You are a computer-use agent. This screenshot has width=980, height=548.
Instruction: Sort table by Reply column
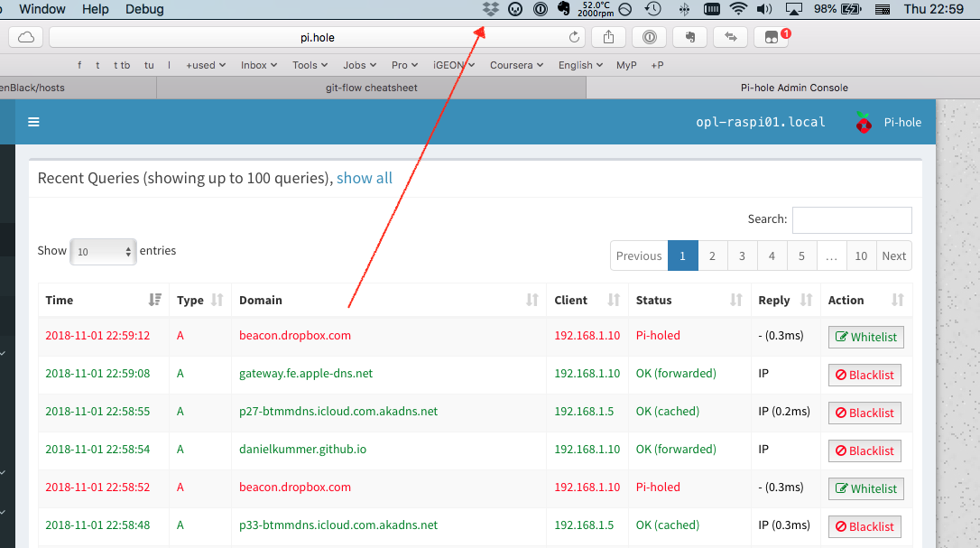(x=786, y=301)
